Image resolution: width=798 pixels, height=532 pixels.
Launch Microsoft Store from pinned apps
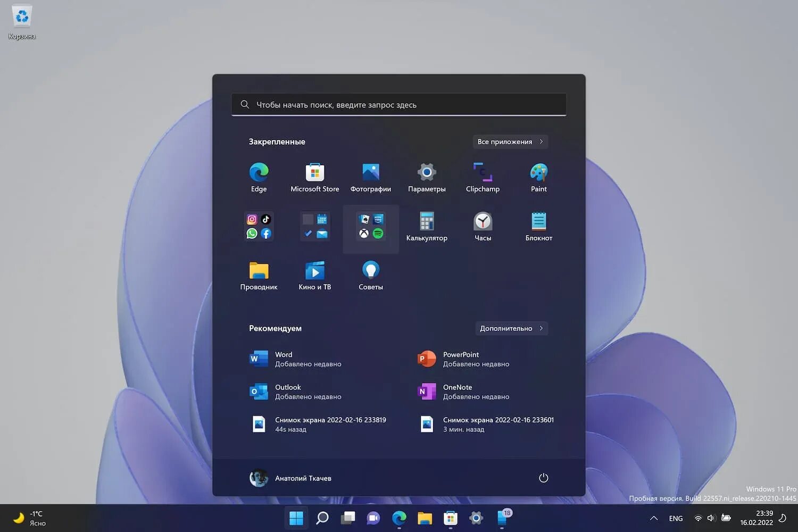314,177
